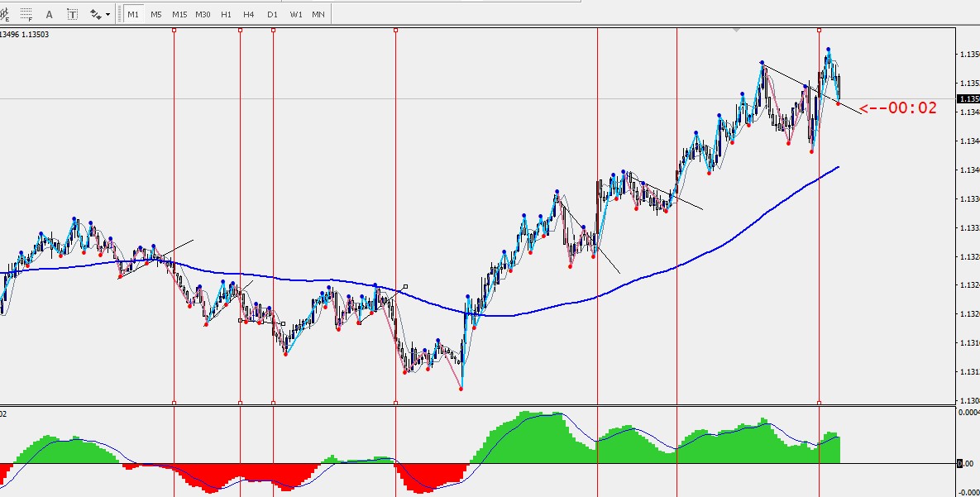980x497 pixels.
Task: Select the red '<--00:02' chart label
Action: [897, 108]
